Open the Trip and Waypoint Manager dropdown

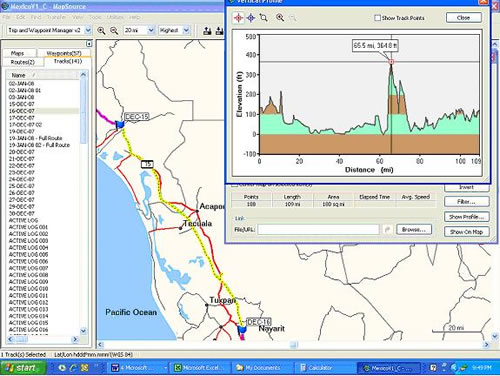[x=88, y=30]
